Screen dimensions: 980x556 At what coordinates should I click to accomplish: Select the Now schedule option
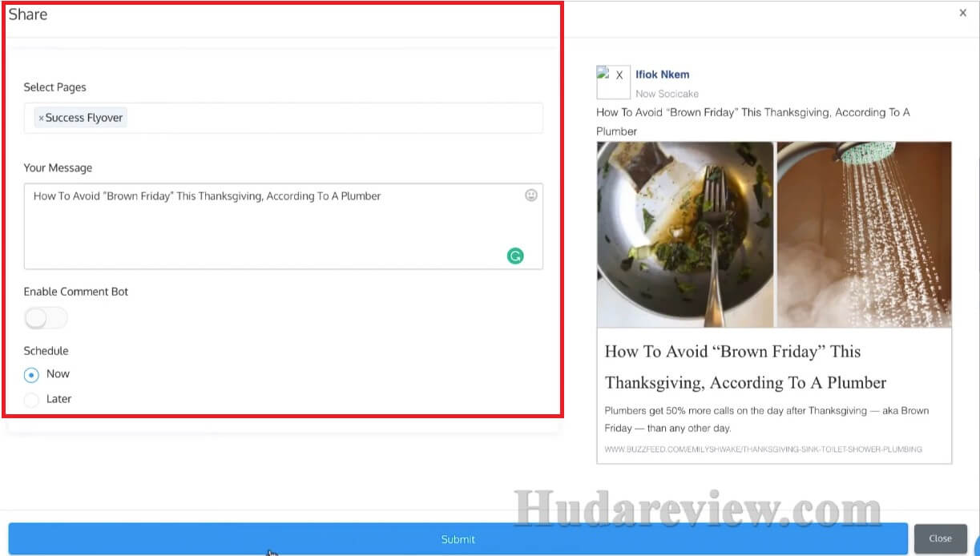click(x=31, y=375)
